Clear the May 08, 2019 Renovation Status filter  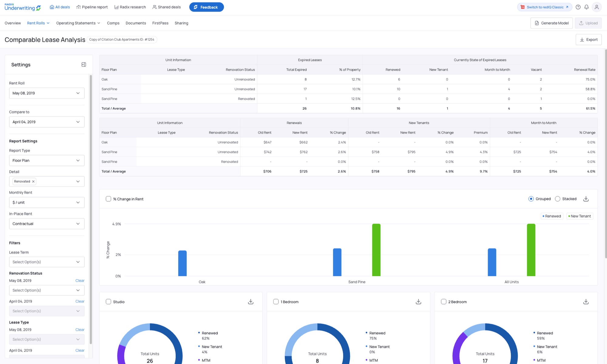pyautogui.click(x=80, y=281)
